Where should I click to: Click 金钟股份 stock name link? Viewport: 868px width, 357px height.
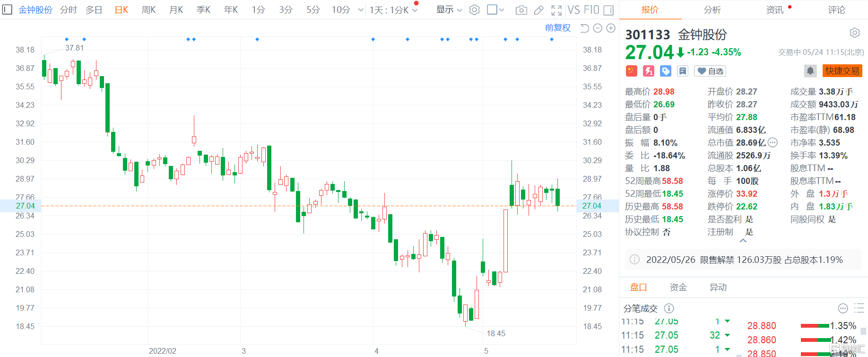coord(35,10)
